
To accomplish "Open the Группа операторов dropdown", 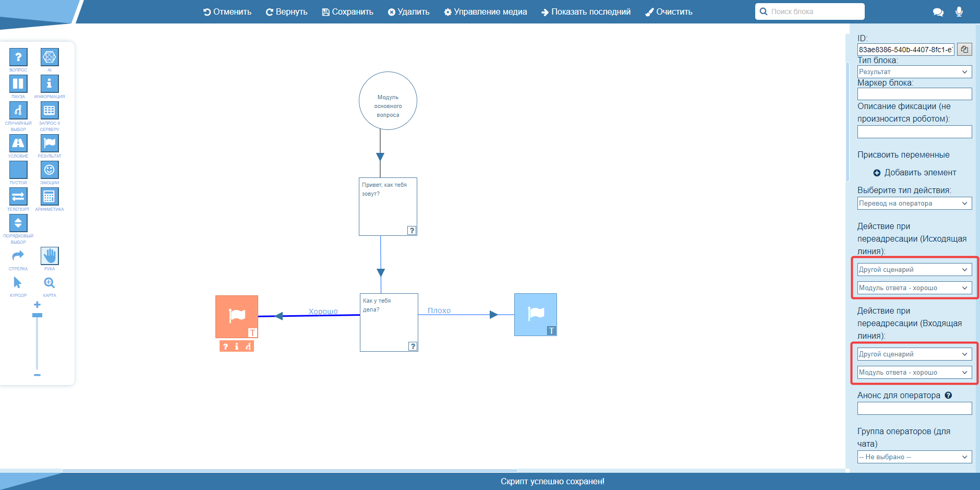I will coord(914,457).
